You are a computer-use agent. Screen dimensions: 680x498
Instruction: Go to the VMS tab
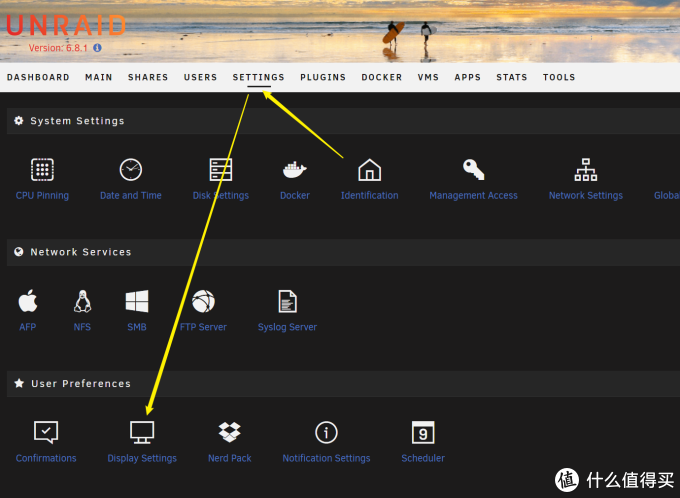[x=428, y=77]
